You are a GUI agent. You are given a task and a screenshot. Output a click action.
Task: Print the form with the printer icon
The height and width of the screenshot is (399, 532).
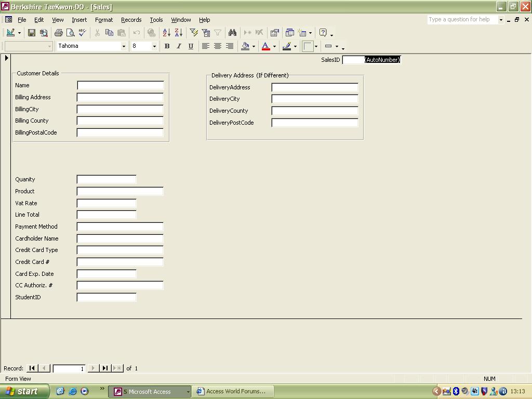click(58, 33)
